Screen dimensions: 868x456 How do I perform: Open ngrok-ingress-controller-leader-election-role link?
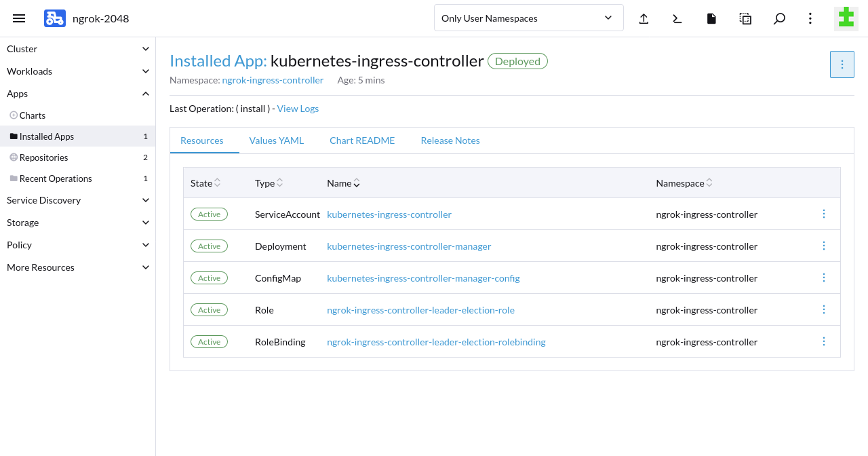pyautogui.click(x=420, y=310)
